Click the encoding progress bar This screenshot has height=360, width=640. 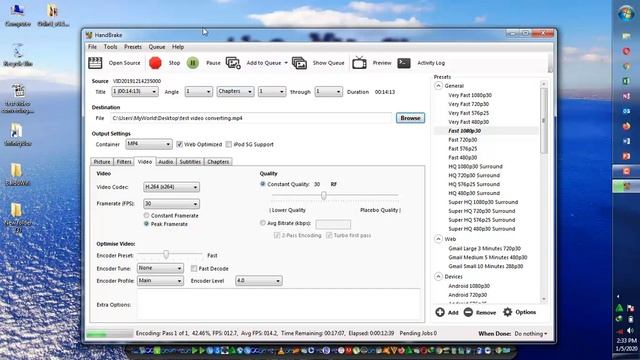click(x=109, y=334)
